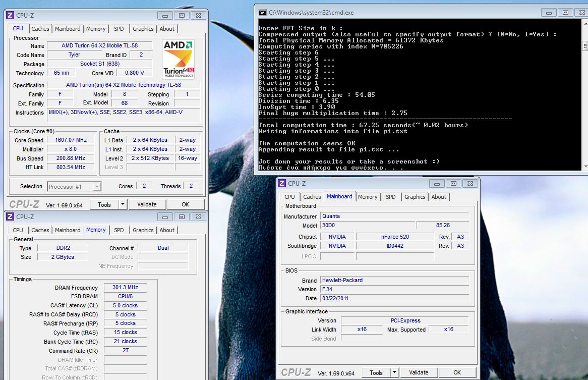The width and height of the screenshot is (588, 380).
Task: Click HT Link value 803.54 MHz
Action: pyautogui.click(x=71, y=168)
